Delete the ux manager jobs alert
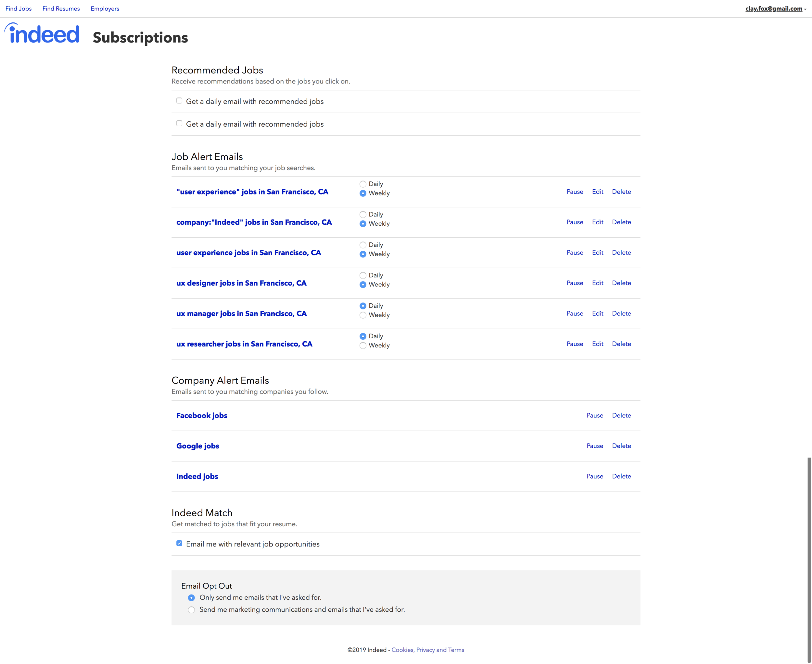 pos(621,313)
